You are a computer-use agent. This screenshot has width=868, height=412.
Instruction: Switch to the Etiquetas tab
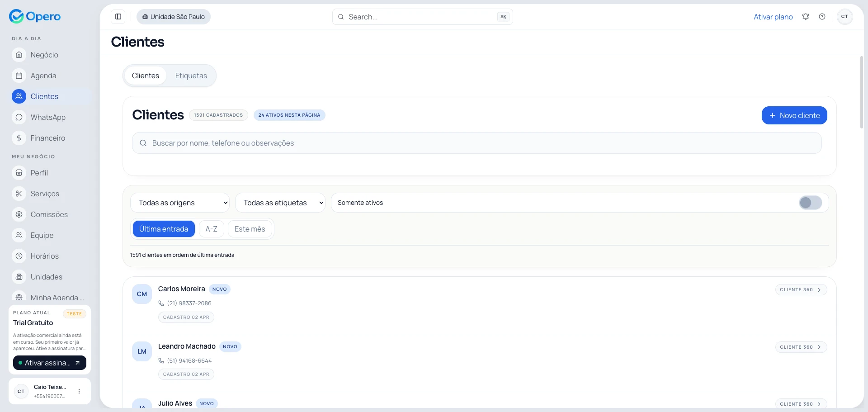[191, 76]
